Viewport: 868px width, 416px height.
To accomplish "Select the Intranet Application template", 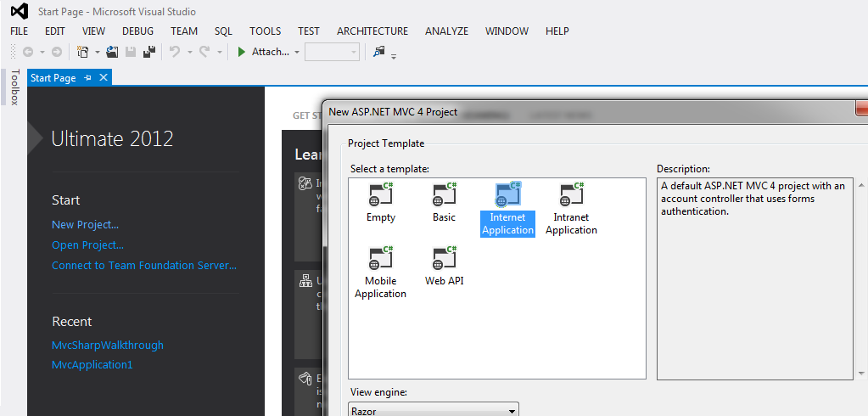I will tap(571, 209).
